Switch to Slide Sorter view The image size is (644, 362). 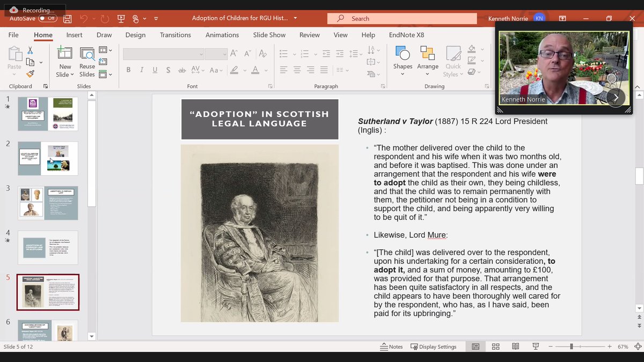pyautogui.click(x=495, y=346)
